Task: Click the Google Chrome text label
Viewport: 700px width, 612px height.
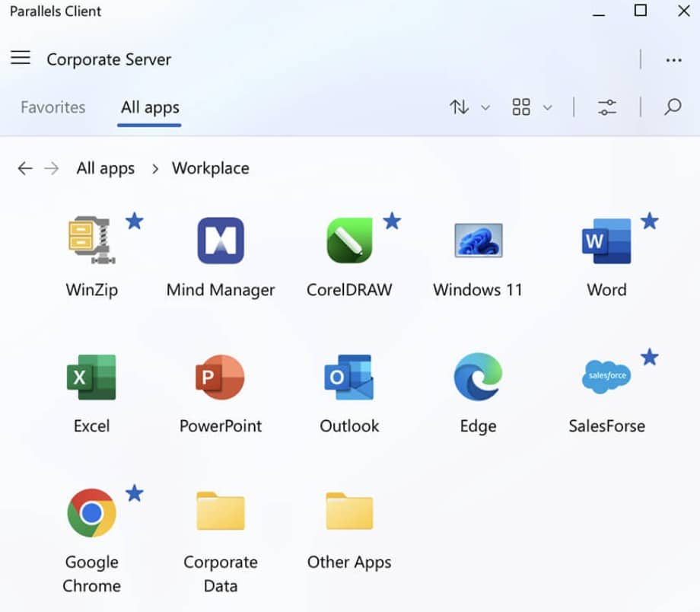Action: (x=91, y=574)
